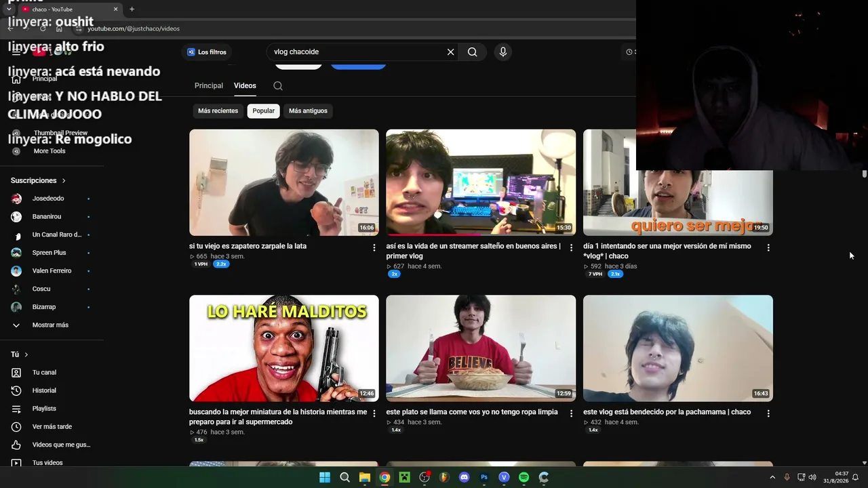
Task: Open options for 'si tu viejo es zapatero' video
Action: [374, 248]
